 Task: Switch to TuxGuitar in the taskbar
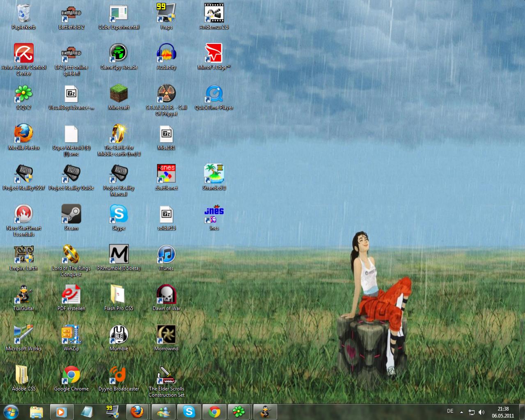[x=265, y=412]
